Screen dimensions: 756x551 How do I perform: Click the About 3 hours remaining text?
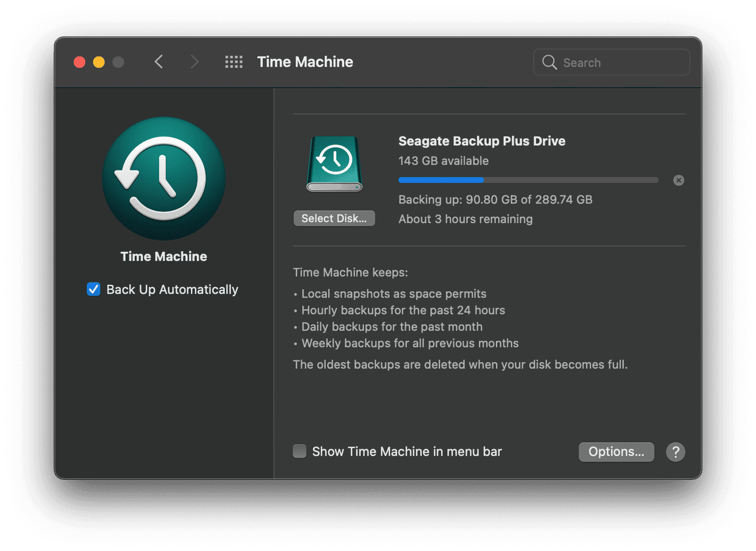[x=465, y=219]
